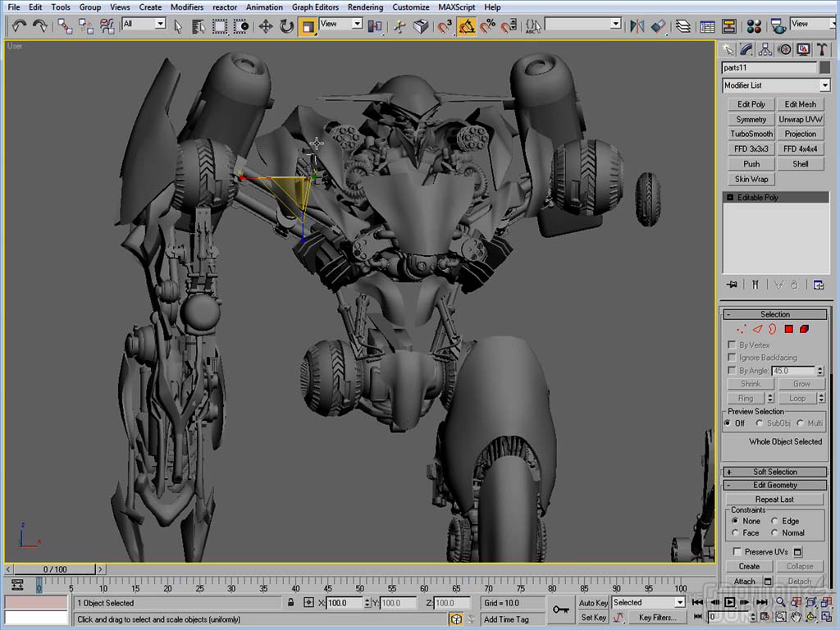Click the Zoom Extents viewport icon
Image resolution: width=840 pixels, height=630 pixels.
point(811,602)
